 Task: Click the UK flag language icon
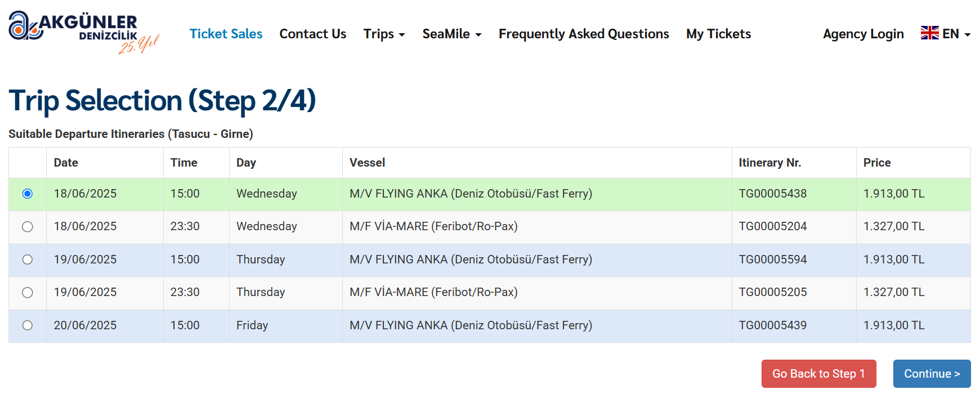click(929, 33)
